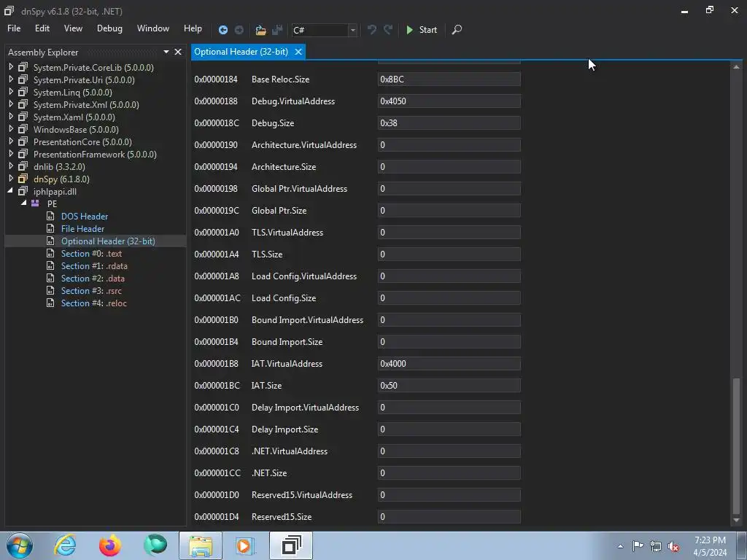Expand the System.Xaml node
This screenshot has height=560, width=747.
11,117
